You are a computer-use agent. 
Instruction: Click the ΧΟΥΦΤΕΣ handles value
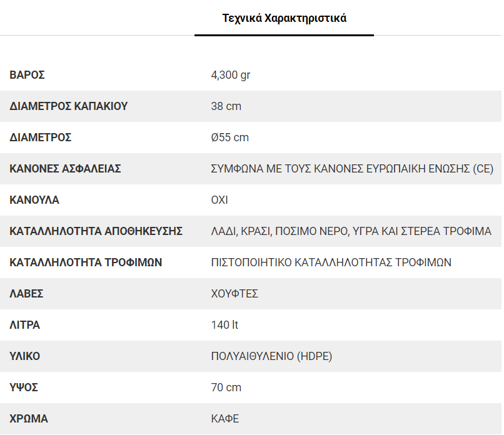(x=234, y=293)
